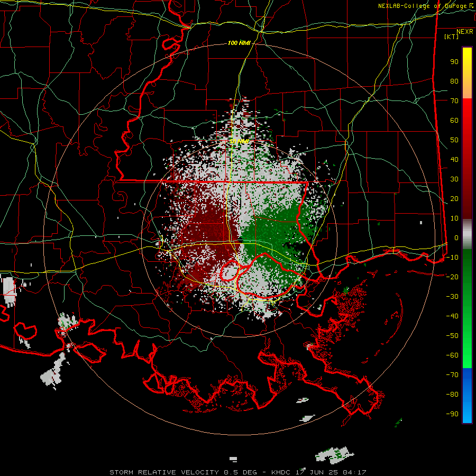
Task: Click the -60 value on the velocity scale
Action: (452, 355)
